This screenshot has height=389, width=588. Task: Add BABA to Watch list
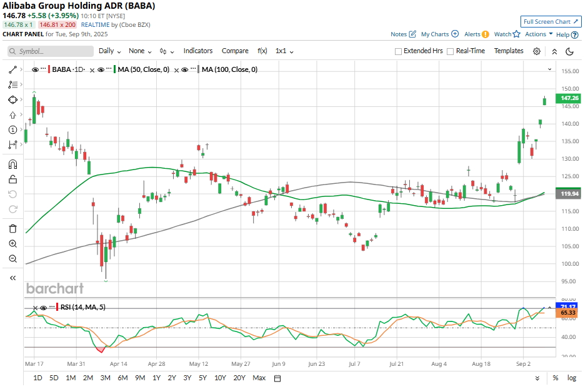[507, 34]
